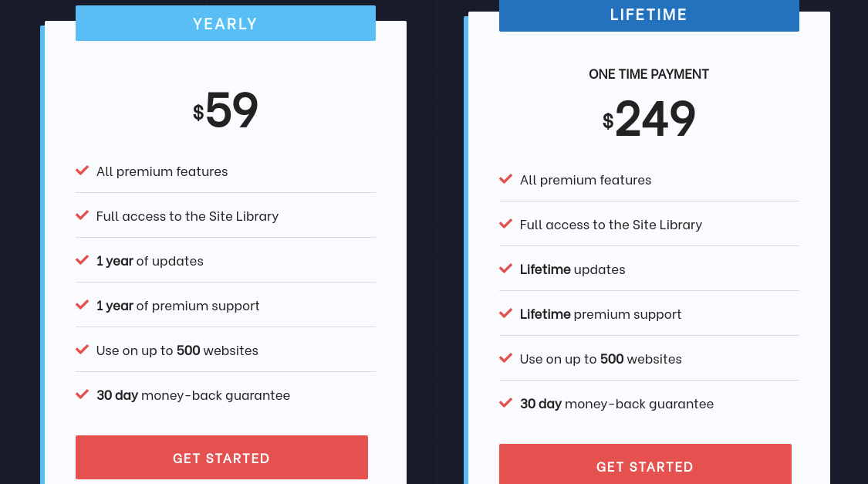Click the $249 lifetime price

tap(649, 119)
